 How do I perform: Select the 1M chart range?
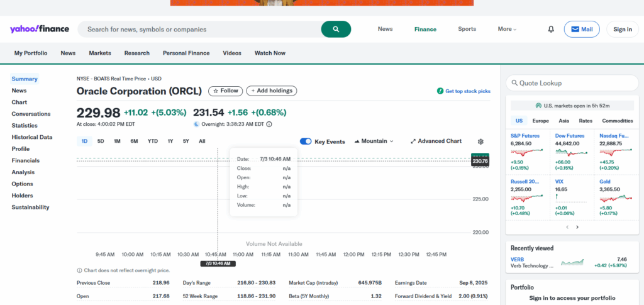117,141
